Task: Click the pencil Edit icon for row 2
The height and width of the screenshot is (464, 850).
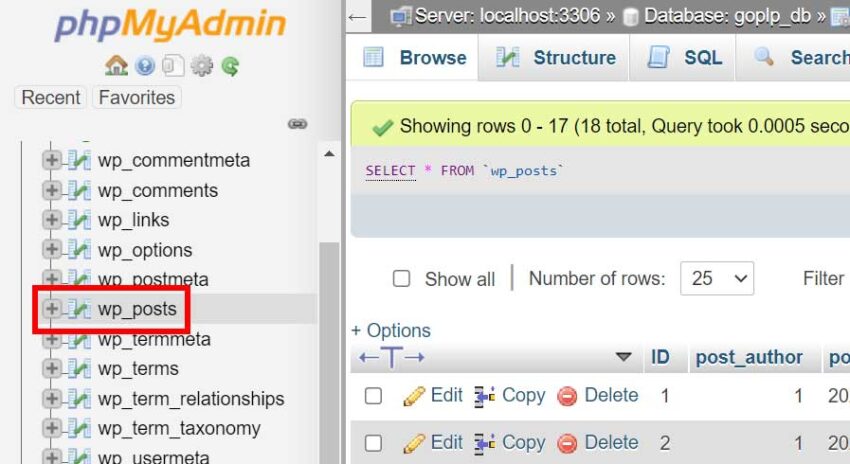Action: (414, 443)
